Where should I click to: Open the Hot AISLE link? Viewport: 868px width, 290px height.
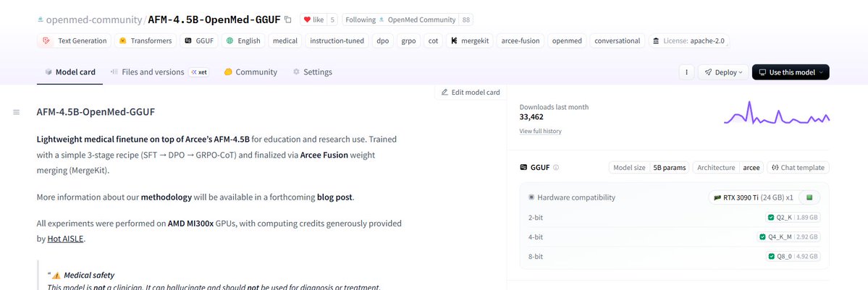(x=65, y=238)
